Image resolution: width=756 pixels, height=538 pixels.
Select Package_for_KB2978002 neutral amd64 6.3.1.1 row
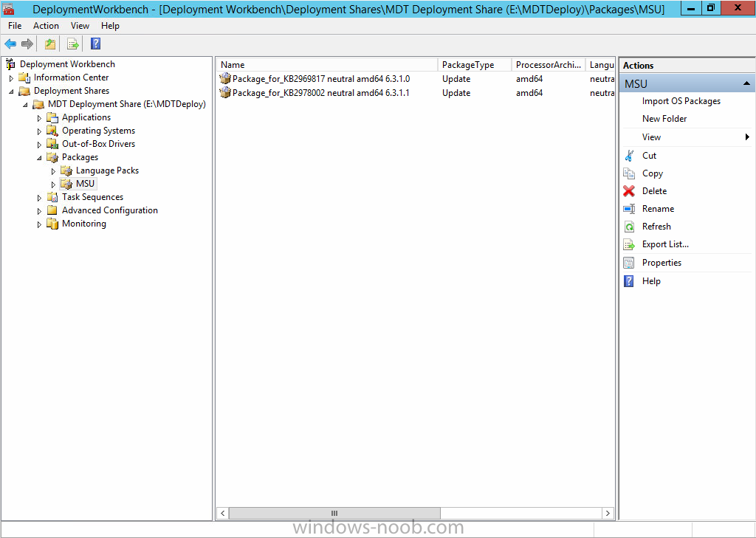click(416, 92)
